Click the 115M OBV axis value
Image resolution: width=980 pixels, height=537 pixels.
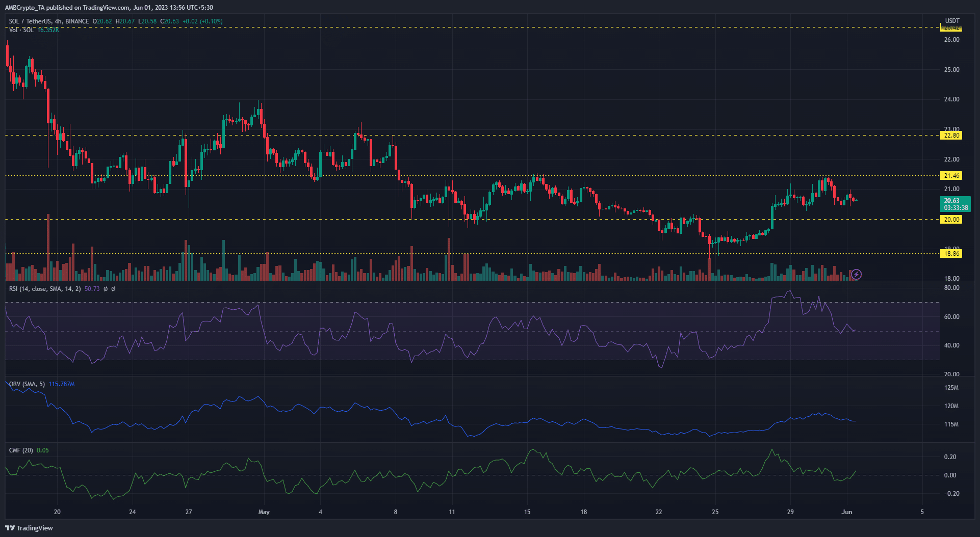tap(951, 424)
